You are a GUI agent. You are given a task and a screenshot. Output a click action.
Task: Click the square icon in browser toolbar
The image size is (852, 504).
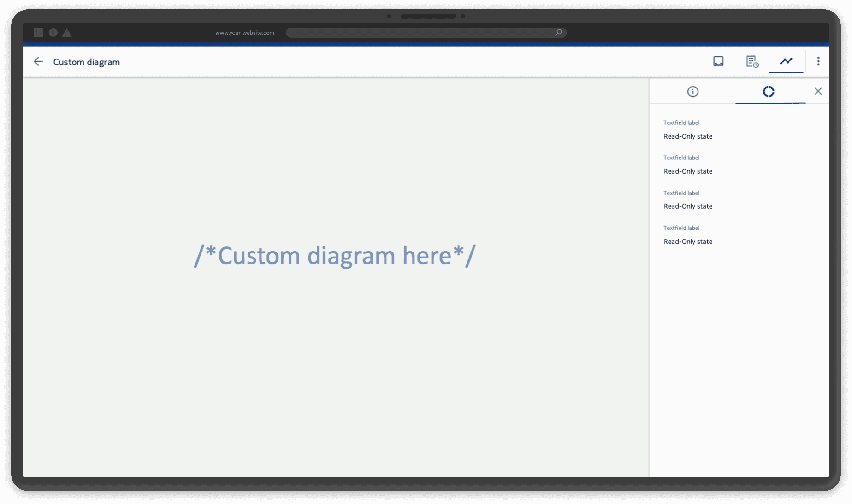pos(39,32)
